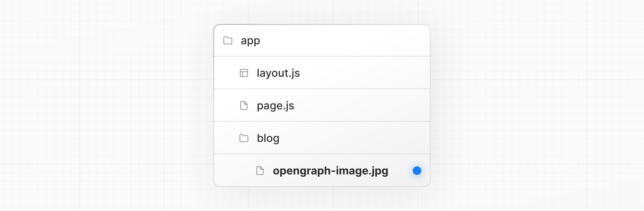Select the document icon beside page.js
This screenshot has width=644, height=211.
[x=244, y=105]
